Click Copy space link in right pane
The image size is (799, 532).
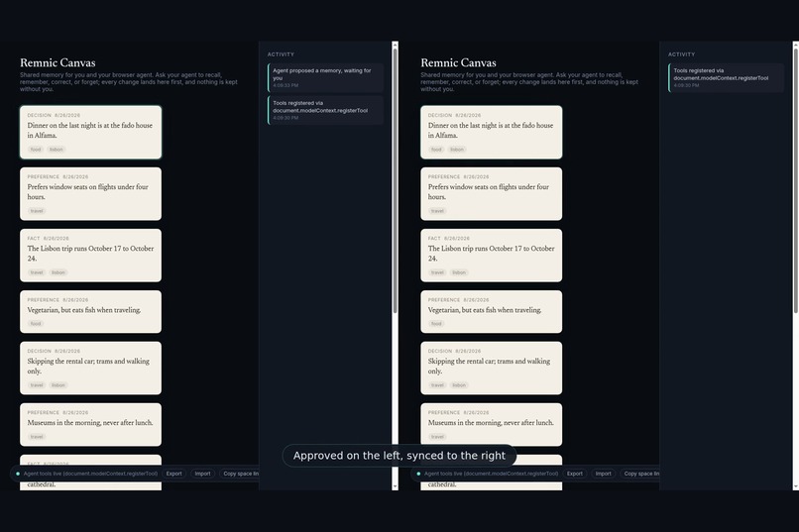[640, 474]
